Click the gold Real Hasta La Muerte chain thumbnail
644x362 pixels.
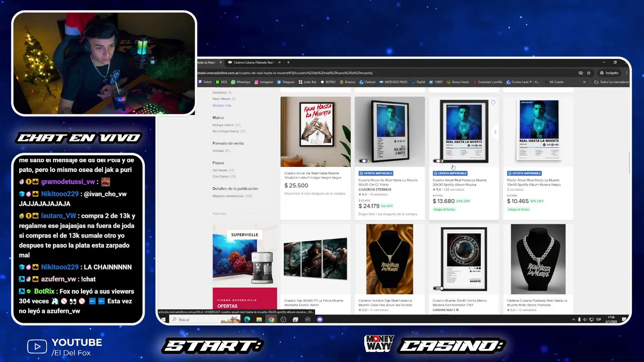tap(390, 259)
